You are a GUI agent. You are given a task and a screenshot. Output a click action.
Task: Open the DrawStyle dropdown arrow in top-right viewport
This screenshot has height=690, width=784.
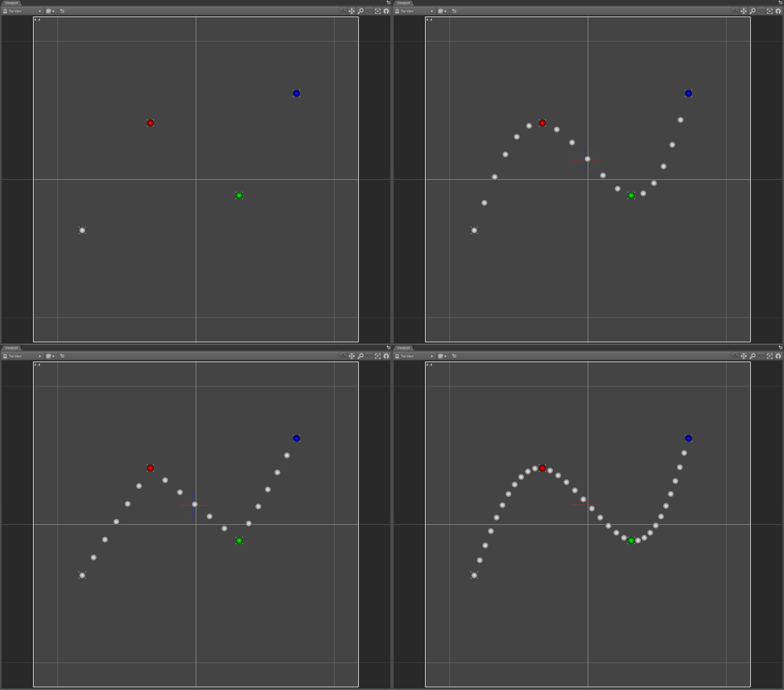point(445,11)
